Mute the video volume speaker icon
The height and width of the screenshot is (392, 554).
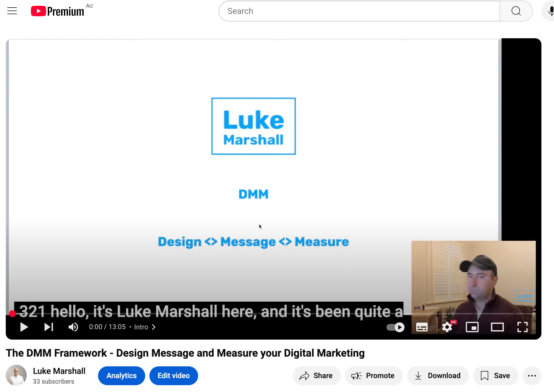(73, 327)
